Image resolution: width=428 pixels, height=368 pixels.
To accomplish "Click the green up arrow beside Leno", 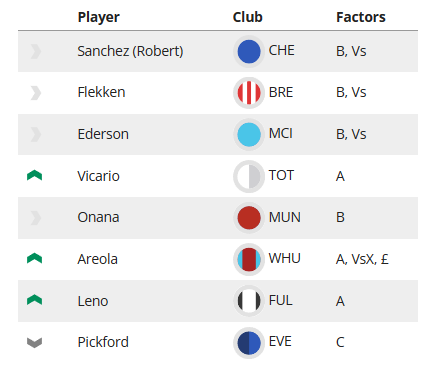I will [x=34, y=300].
